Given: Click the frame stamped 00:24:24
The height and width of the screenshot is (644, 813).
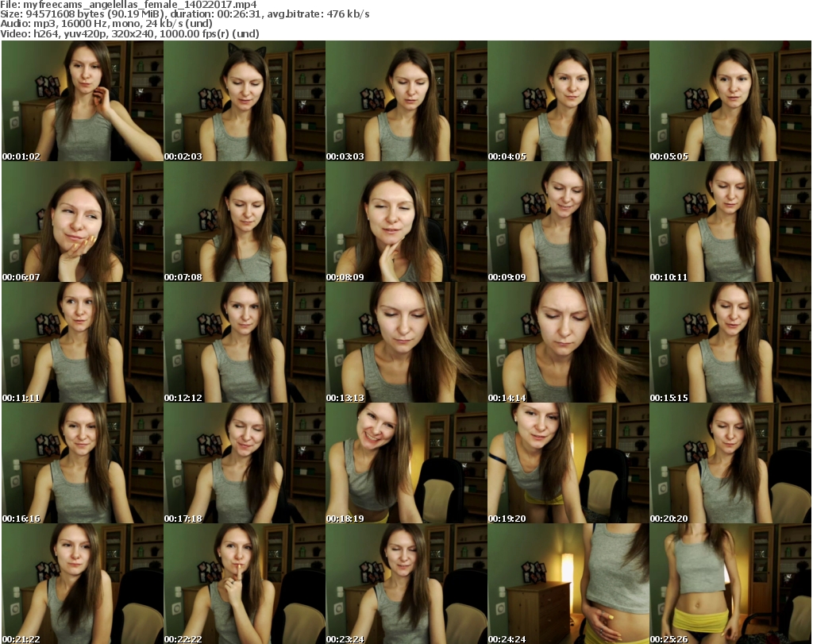Looking at the screenshot, I should point(568,584).
